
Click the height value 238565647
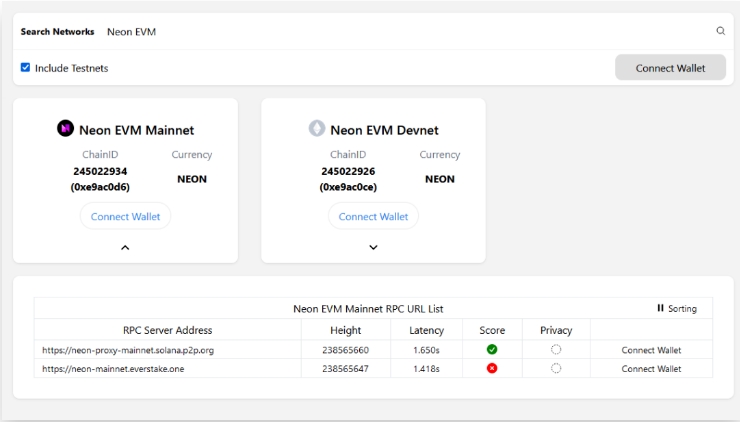pos(345,369)
